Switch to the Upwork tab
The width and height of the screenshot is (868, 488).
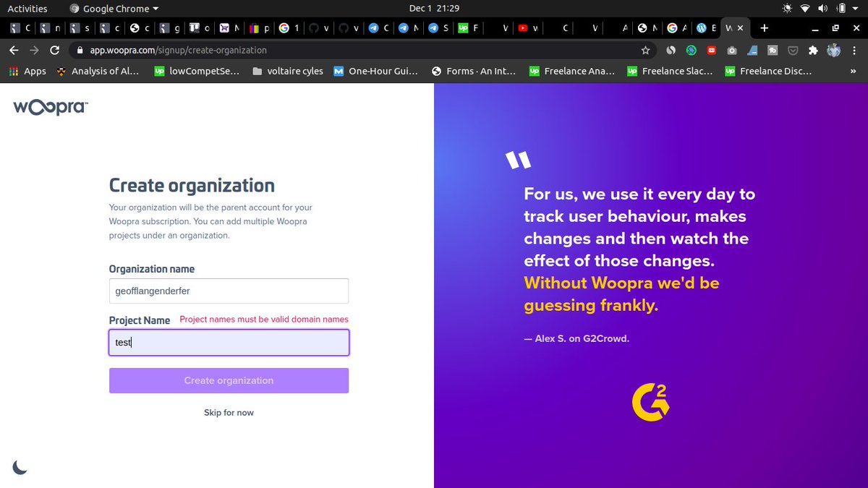(467, 28)
